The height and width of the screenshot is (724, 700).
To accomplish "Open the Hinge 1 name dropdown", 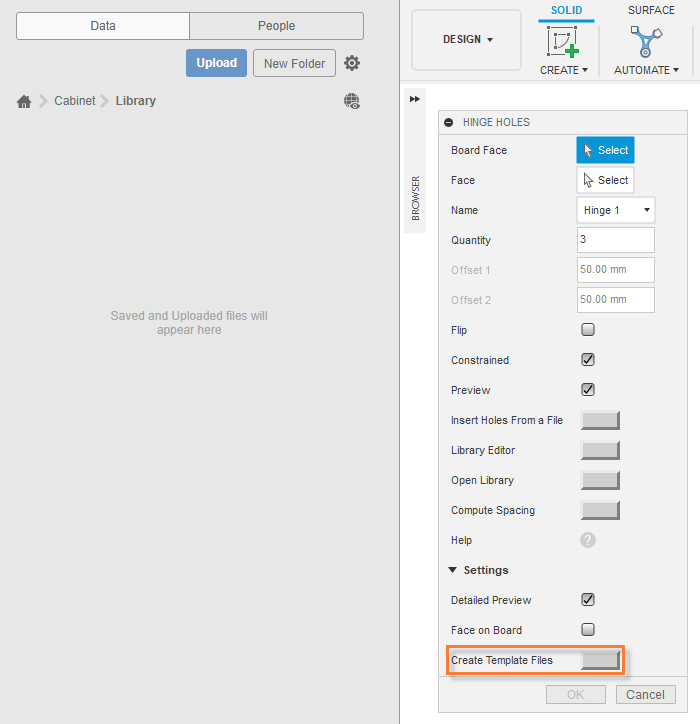I will click(x=616, y=210).
